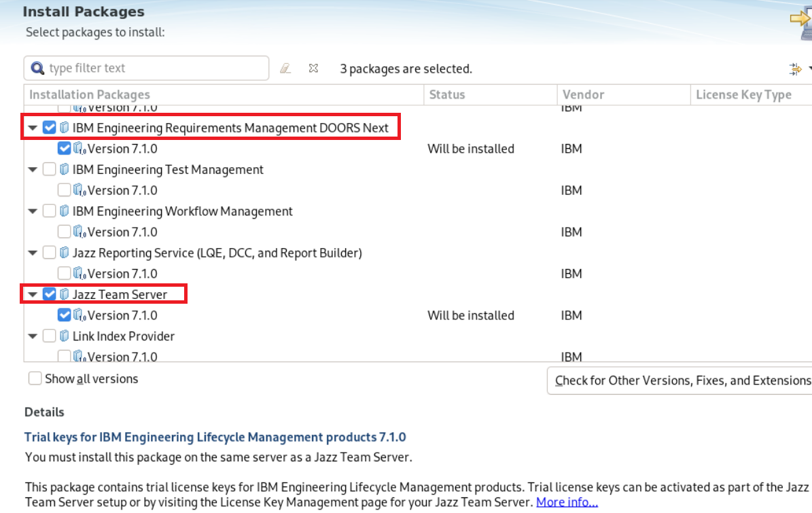Click the IBM Engineering Test Management package icon
Viewport: 812px width, 513px height.
(x=65, y=170)
